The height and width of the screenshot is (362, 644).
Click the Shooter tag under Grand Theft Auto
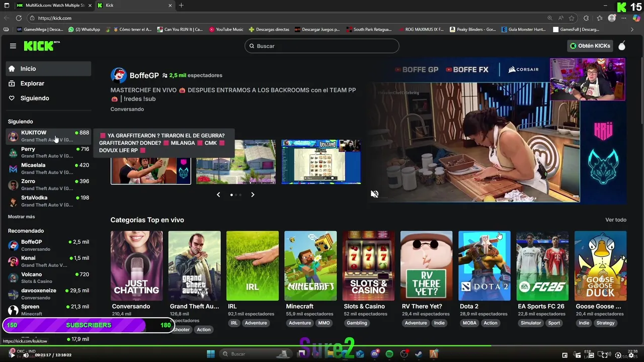click(181, 329)
